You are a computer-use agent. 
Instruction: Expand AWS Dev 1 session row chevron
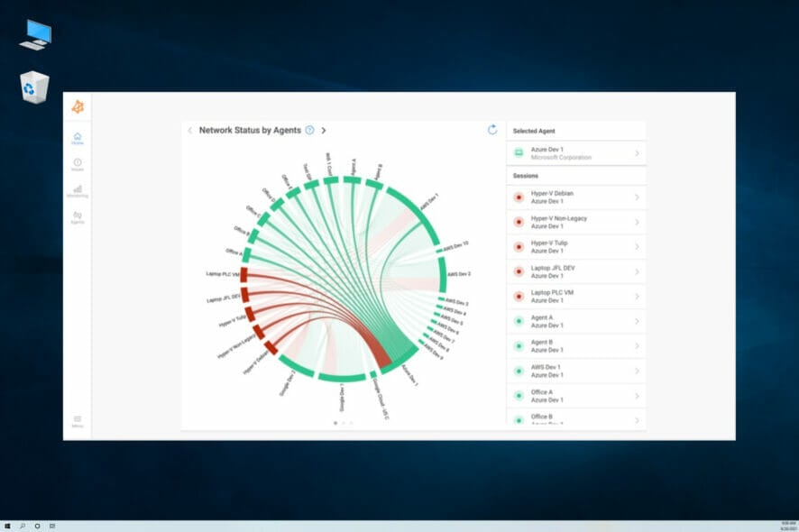point(637,371)
